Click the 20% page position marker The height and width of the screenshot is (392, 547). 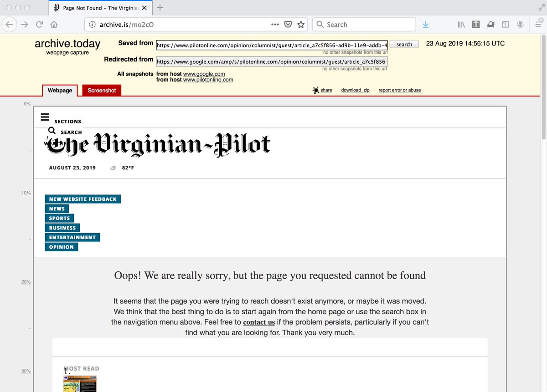point(26,282)
